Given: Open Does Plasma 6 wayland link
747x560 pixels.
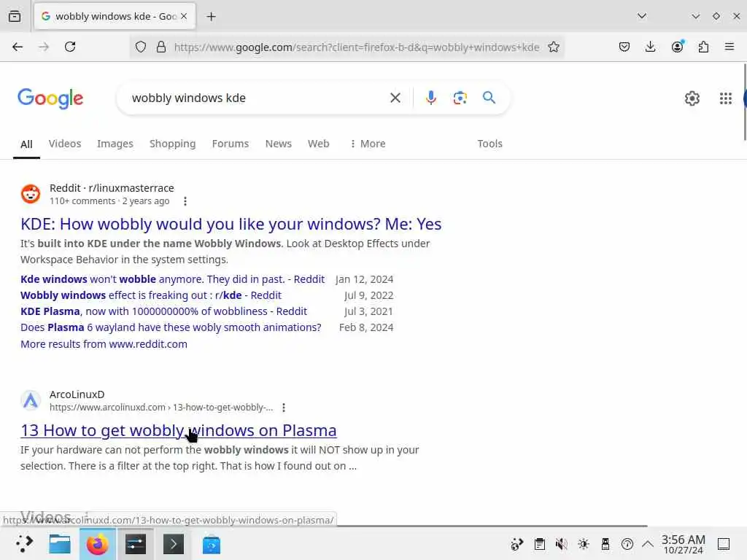Looking at the screenshot, I should click(x=171, y=327).
